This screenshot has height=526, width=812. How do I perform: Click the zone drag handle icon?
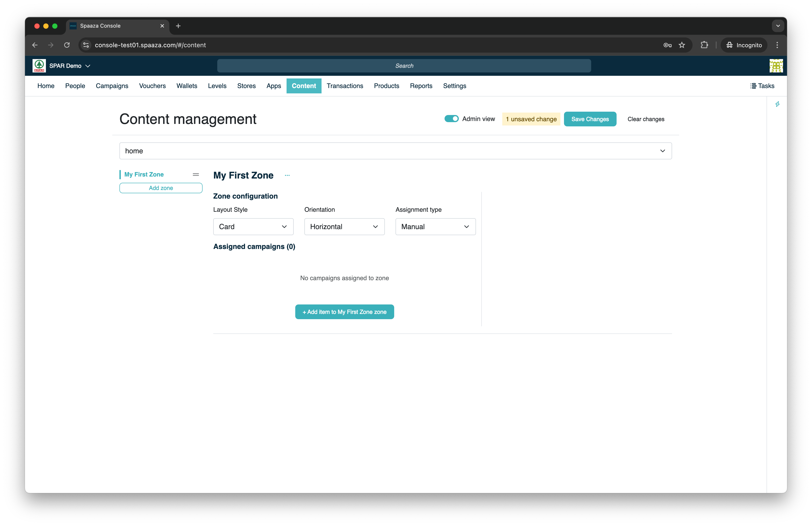tap(196, 175)
